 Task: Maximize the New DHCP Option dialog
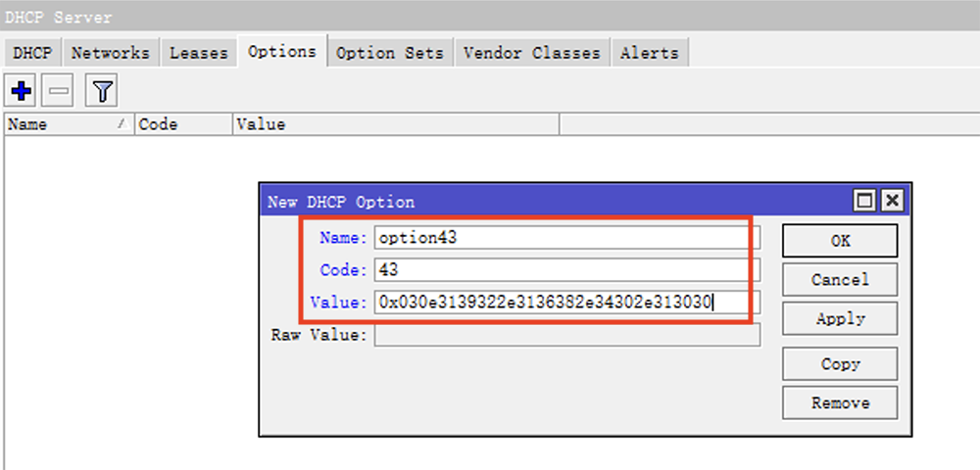point(864,201)
